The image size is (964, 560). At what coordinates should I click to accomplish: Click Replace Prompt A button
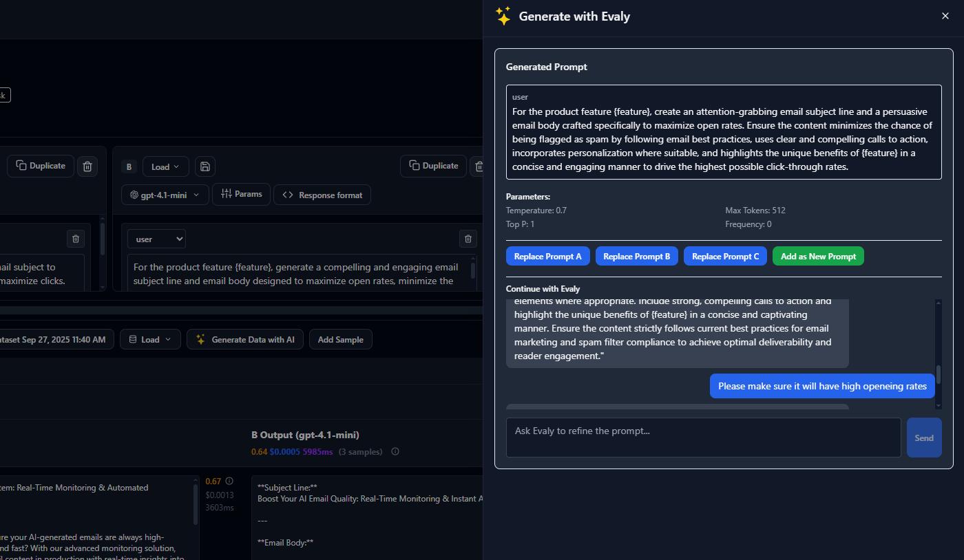(x=547, y=257)
